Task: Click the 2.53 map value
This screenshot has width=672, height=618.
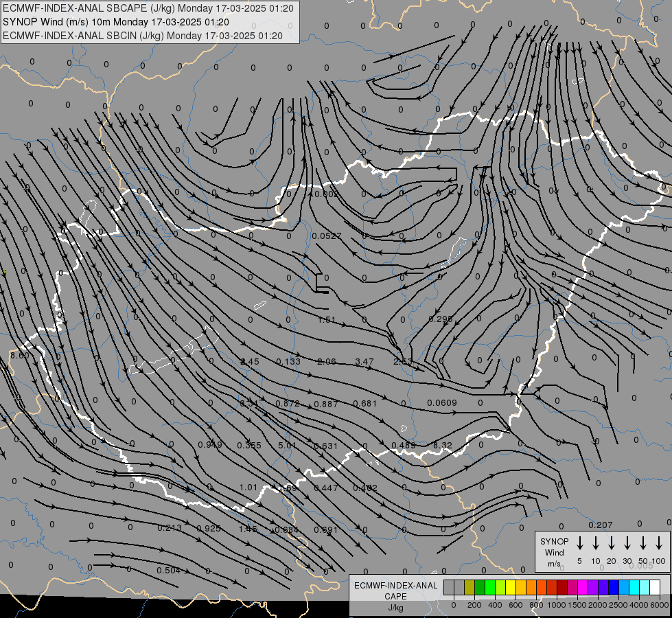Action: [403, 362]
